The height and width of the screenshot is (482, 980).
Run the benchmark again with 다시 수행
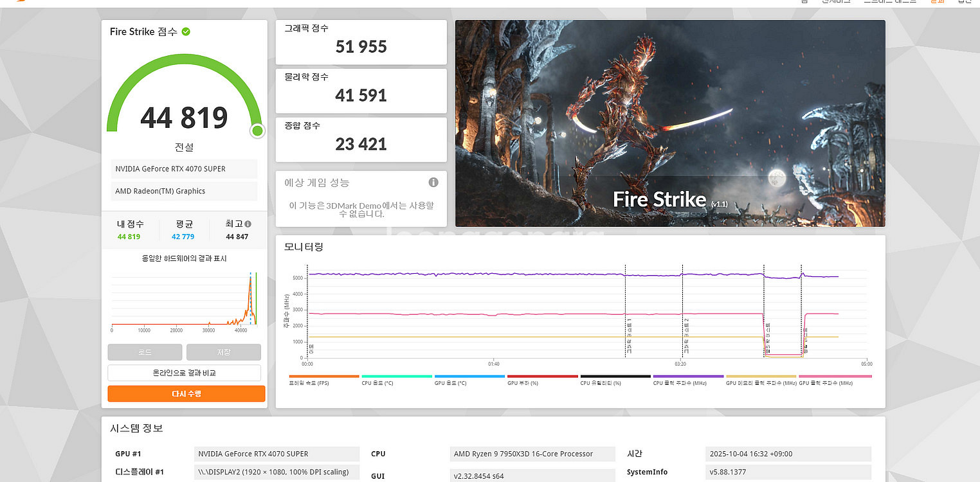[186, 393]
